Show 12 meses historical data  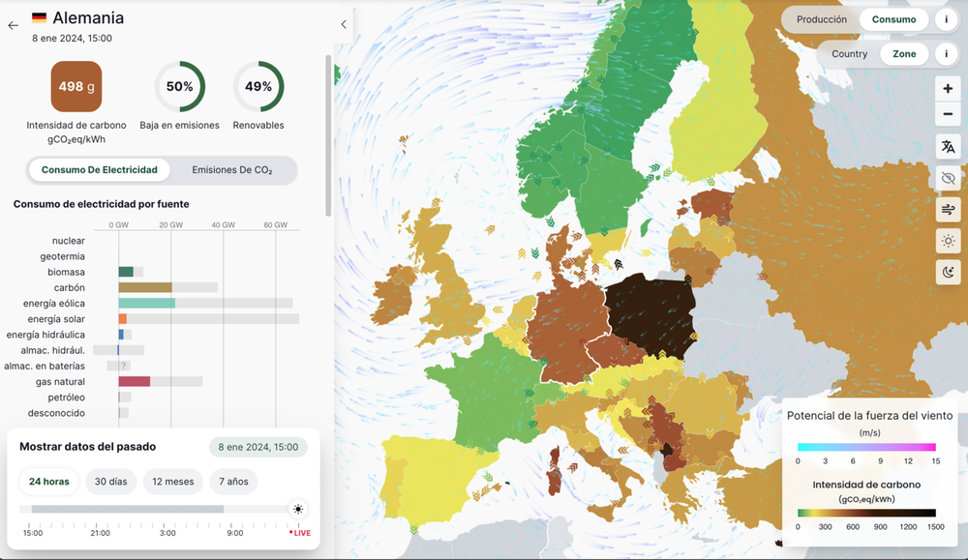(174, 482)
